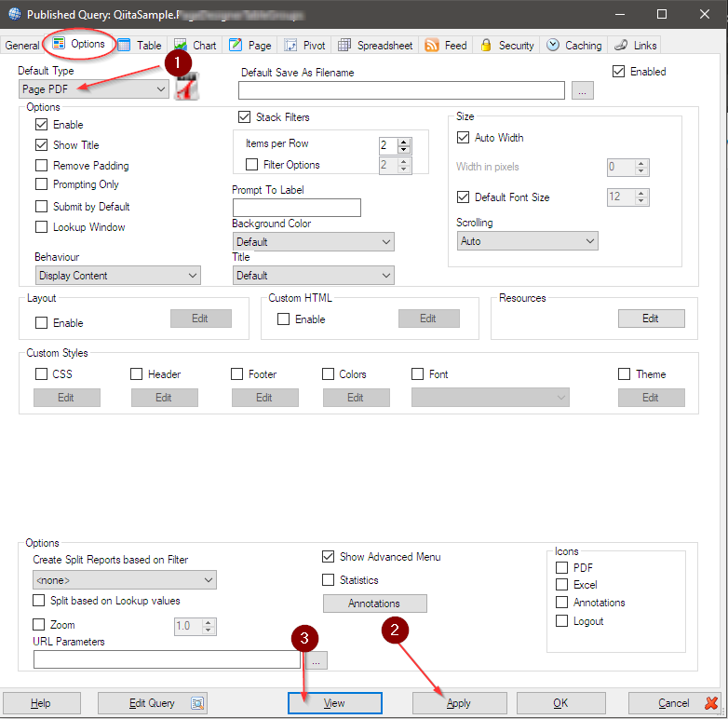Image resolution: width=728 pixels, height=719 pixels.
Task: Click the Table tab grid icon
Action: pos(124,45)
